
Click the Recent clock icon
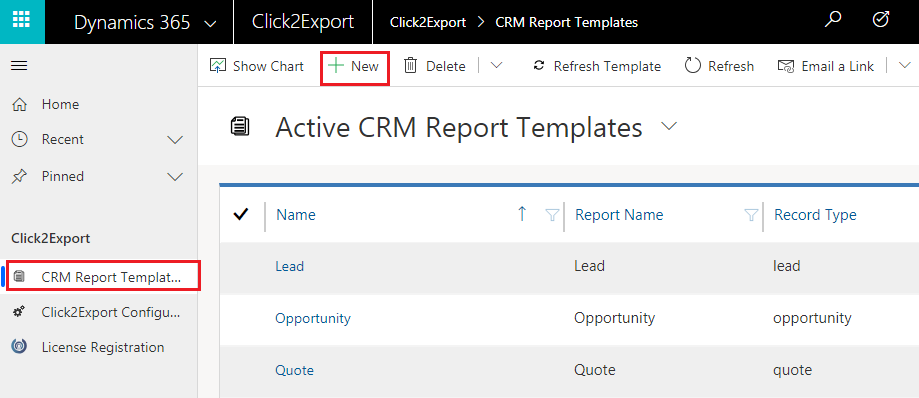click(19, 140)
